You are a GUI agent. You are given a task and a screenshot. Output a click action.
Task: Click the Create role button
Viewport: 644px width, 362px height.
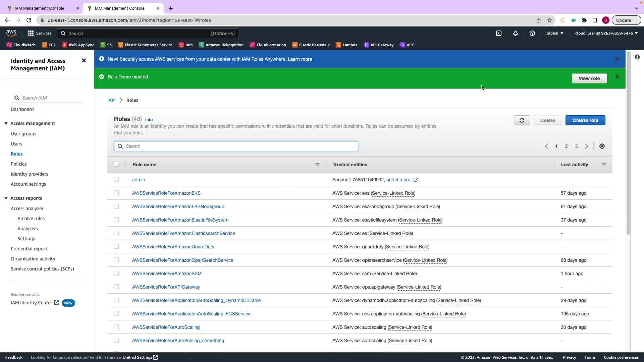[x=585, y=120]
